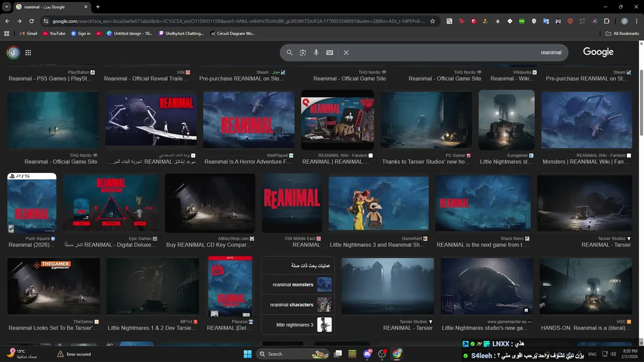Clear the search query with X icon

click(346, 52)
